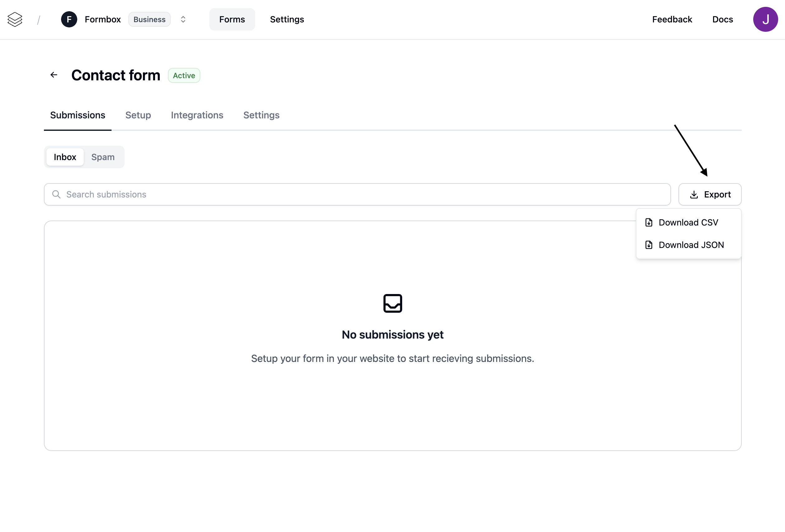785x532 pixels.
Task: Click the Feedback button
Action: [672, 20]
